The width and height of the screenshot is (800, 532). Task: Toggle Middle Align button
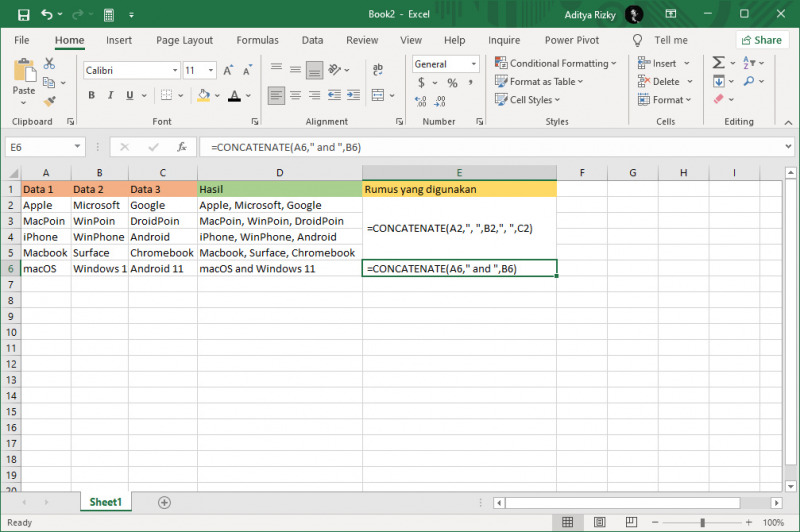coord(295,69)
